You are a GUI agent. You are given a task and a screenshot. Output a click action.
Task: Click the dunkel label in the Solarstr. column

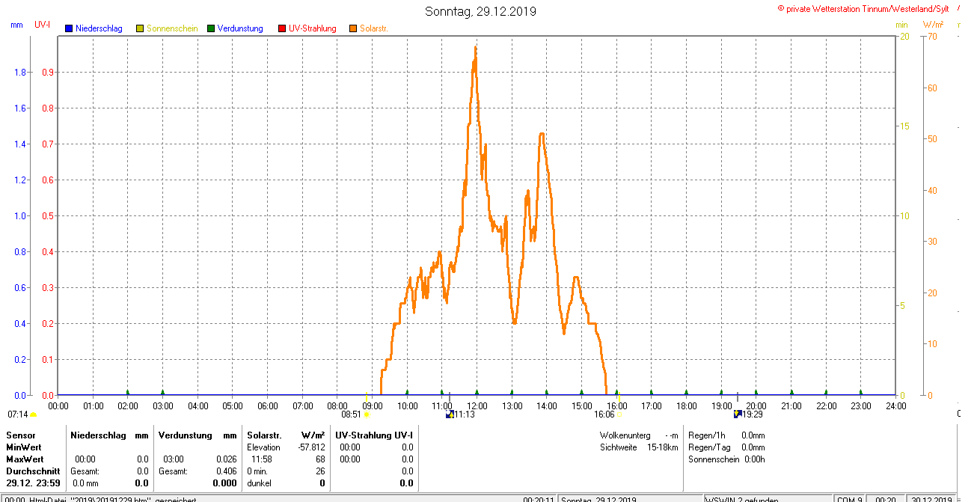click(259, 483)
